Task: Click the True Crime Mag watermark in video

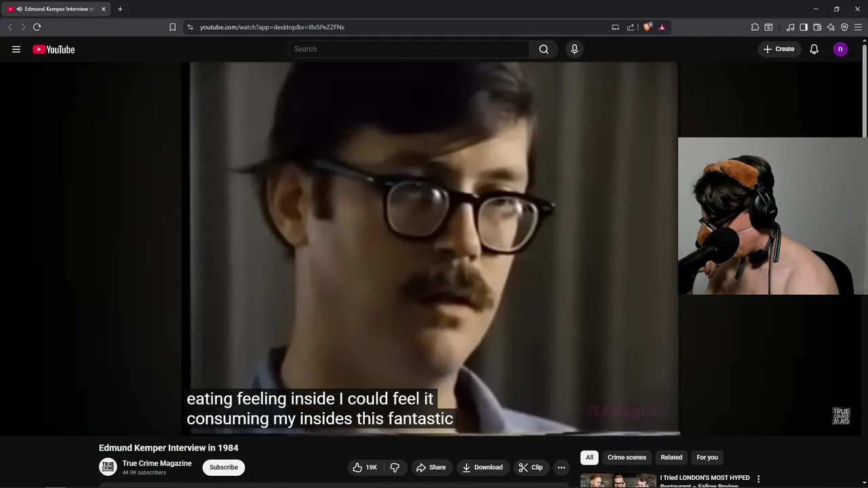Action: tap(841, 416)
